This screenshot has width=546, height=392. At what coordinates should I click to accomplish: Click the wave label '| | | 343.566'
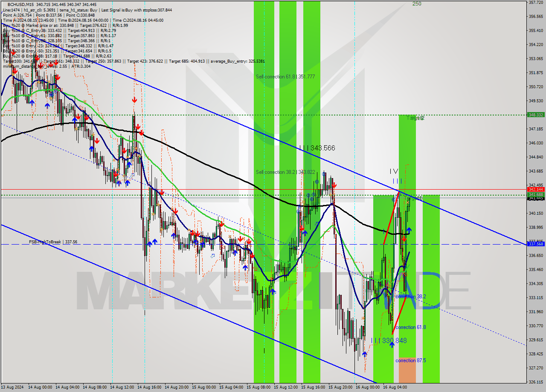pos(317,148)
